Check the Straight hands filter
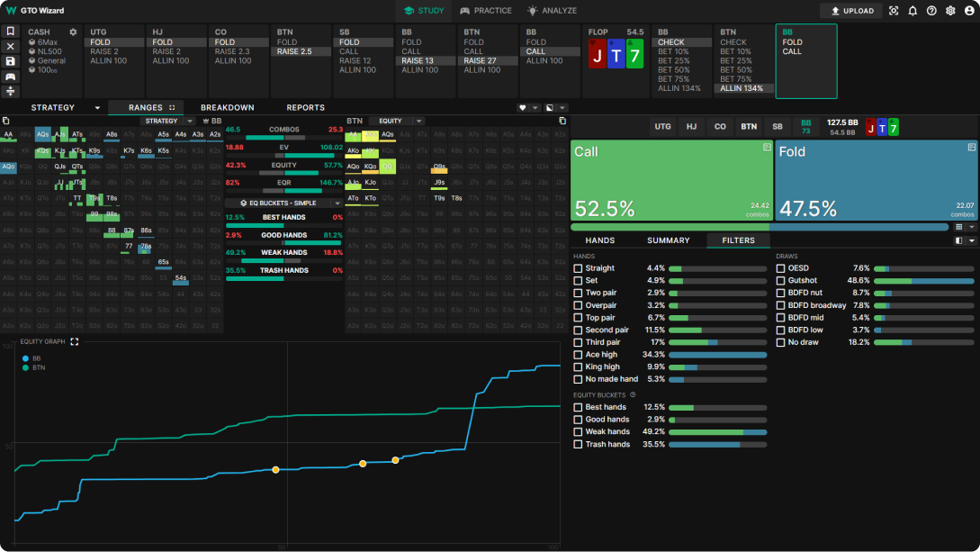980x552 pixels. 579,268
